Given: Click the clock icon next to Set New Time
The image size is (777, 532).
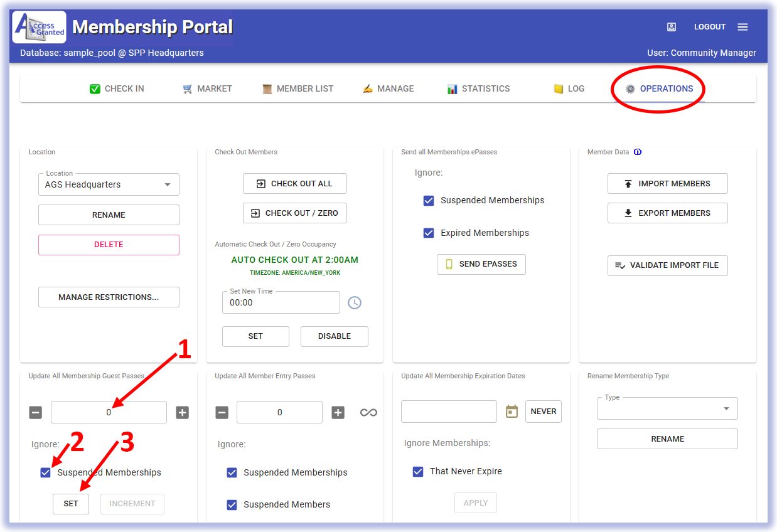Looking at the screenshot, I should (x=355, y=302).
